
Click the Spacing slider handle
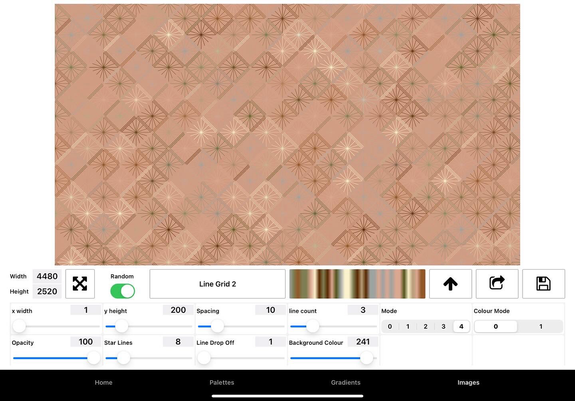(217, 326)
